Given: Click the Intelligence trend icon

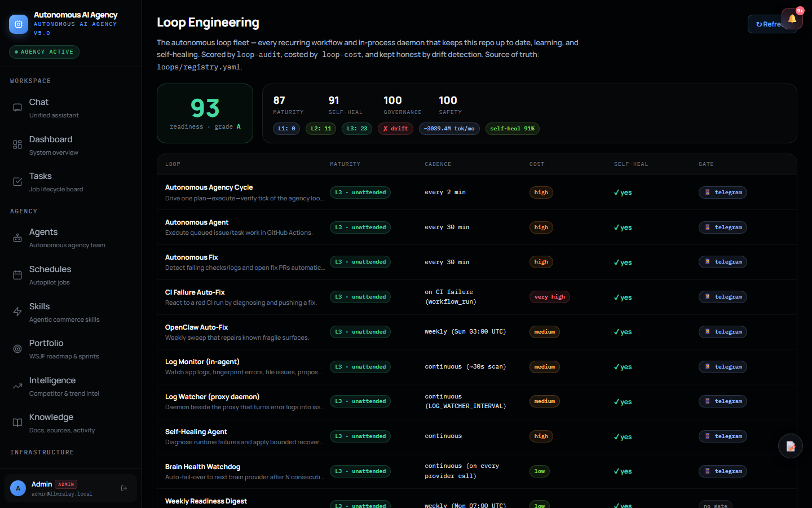Looking at the screenshot, I should tap(17, 386).
